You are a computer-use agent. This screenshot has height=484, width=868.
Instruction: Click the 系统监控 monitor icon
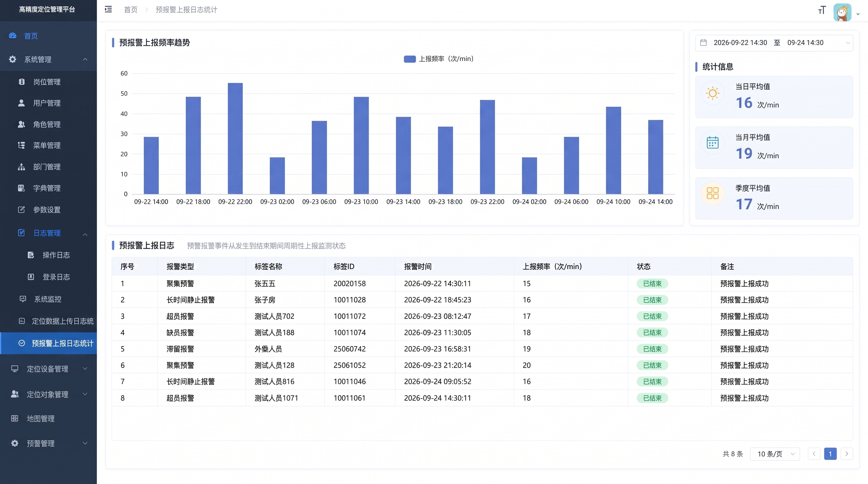click(x=23, y=299)
